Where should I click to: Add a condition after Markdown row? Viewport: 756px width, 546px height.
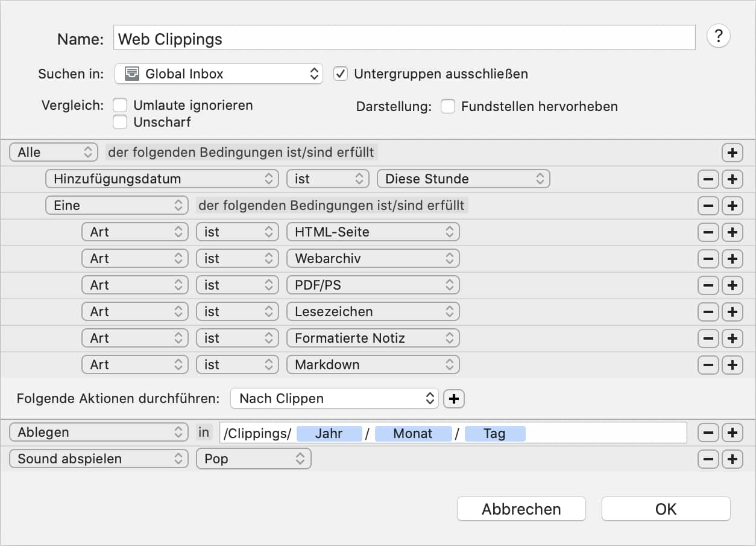(x=732, y=365)
